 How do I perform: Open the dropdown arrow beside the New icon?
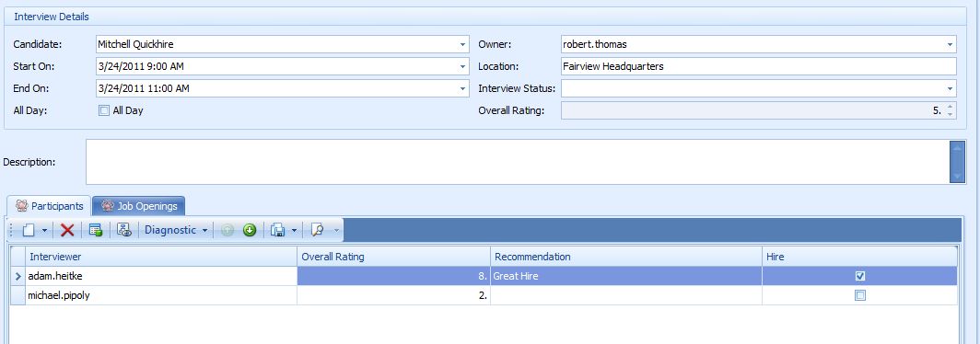point(44,230)
